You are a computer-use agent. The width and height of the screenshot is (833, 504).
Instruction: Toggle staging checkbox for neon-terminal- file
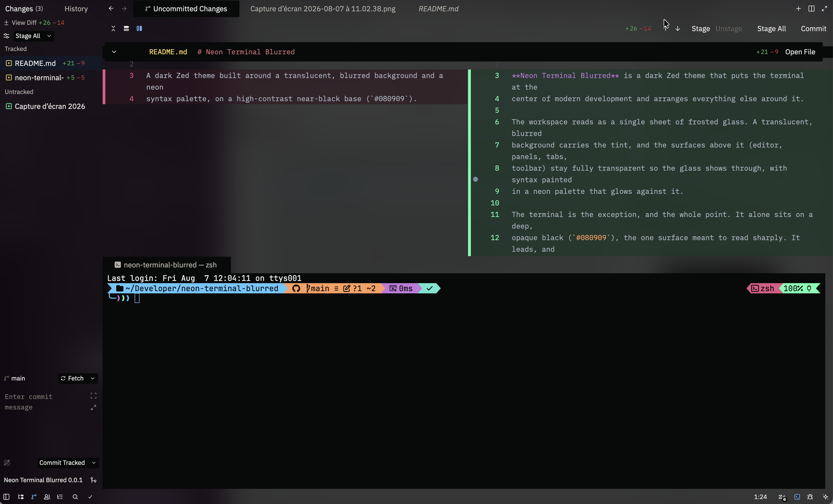click(9, 77)
